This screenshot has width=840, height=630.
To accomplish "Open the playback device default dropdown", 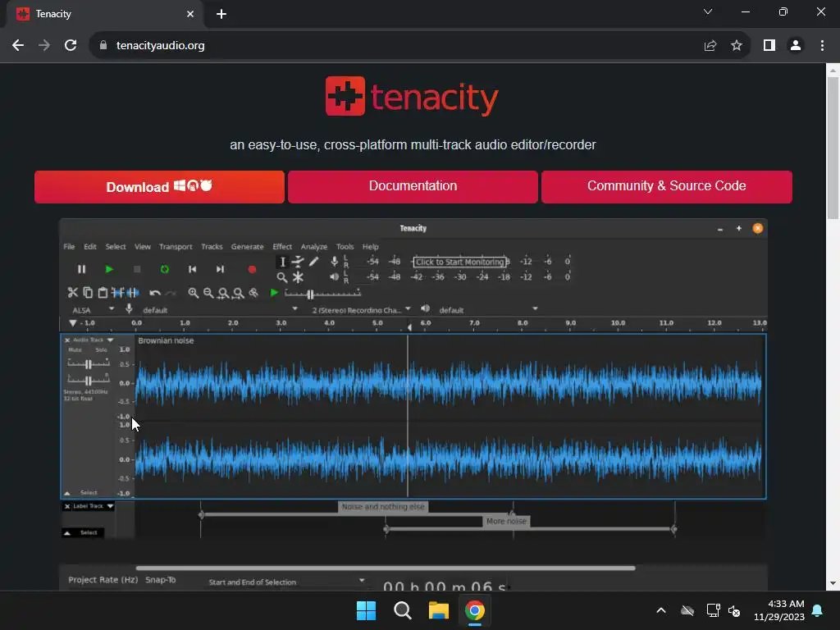I will pyautogui.click(x=487, y=309).
